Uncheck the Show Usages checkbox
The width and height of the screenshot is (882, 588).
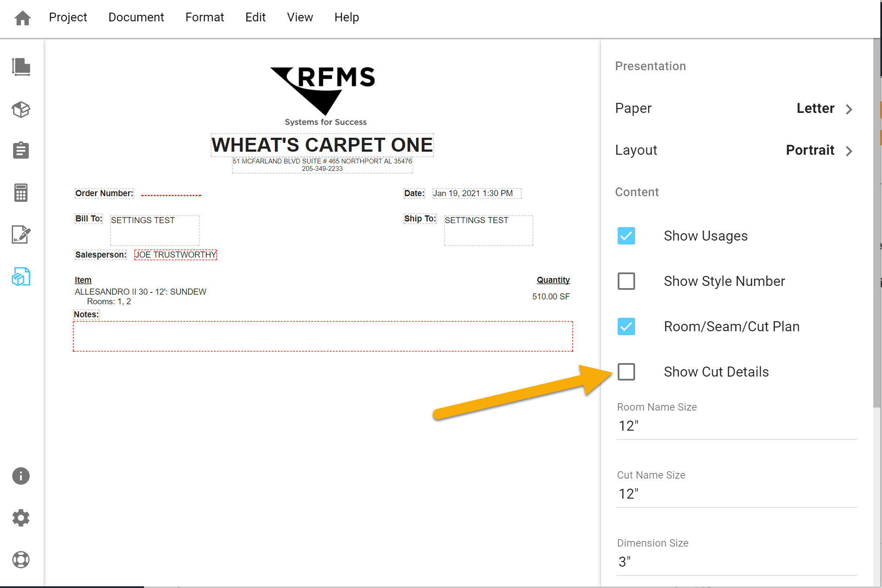(626, 236)
